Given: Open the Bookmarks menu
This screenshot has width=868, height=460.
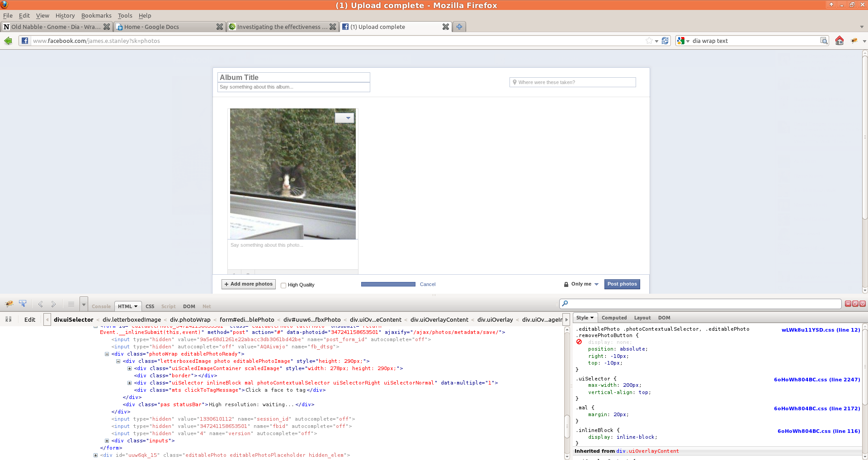Looking at the screenshot, I should point(96,15).
